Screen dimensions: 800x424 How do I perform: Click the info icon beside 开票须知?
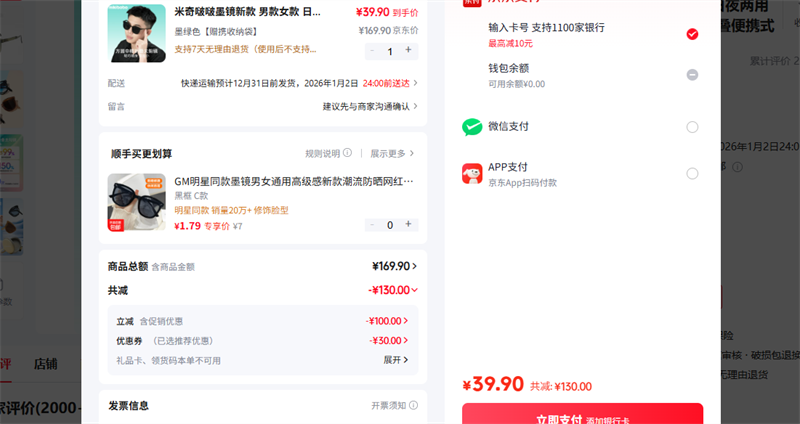click(x=412, y=406)
